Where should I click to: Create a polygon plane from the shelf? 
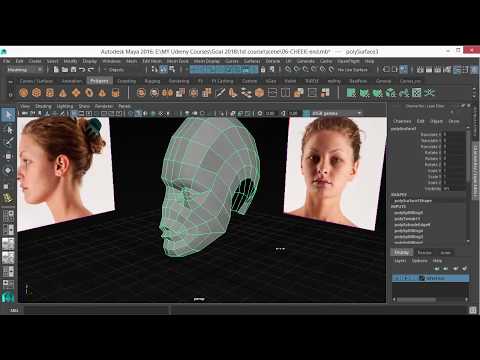tap(76, 92)
